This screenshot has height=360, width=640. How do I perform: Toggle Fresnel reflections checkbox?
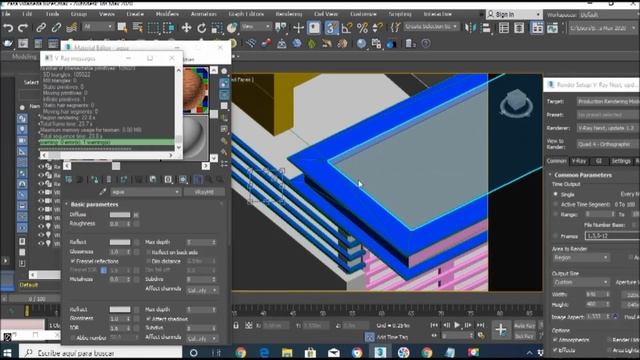pos(73,261)
